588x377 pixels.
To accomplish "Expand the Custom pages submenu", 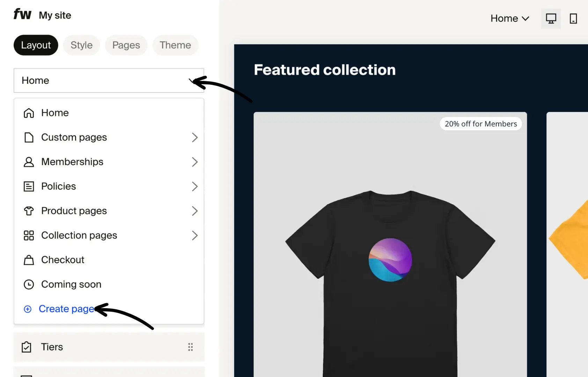I will [x=195, y=138].
